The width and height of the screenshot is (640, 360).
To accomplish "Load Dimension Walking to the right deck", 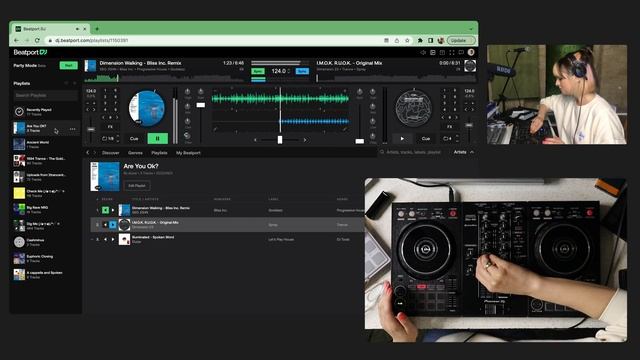I will click(x=113, y=210).
